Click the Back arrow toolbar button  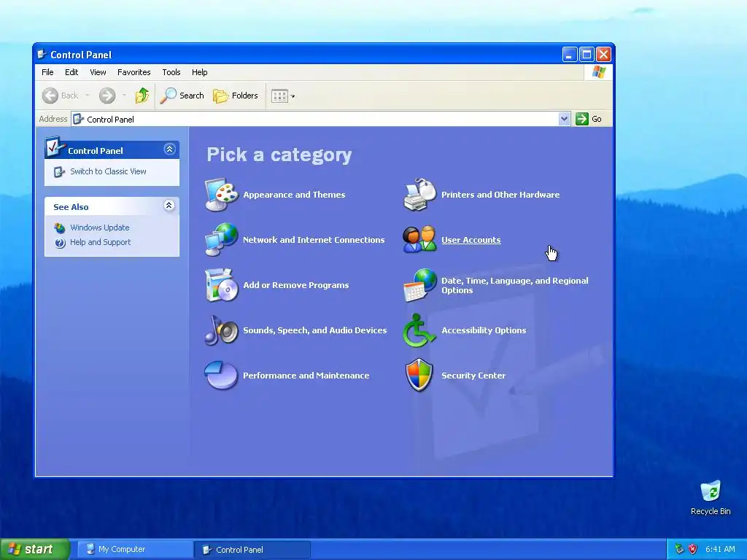(x=50, y=96)
